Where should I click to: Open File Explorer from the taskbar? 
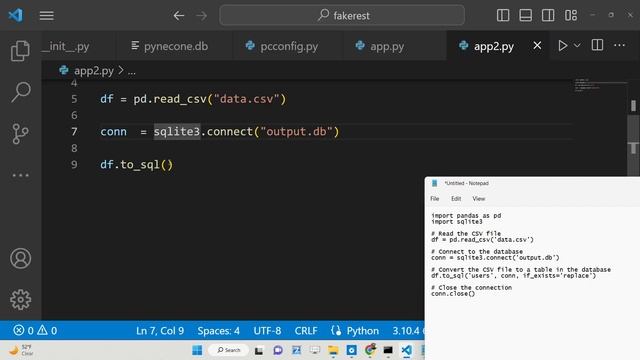click(333, 350)
